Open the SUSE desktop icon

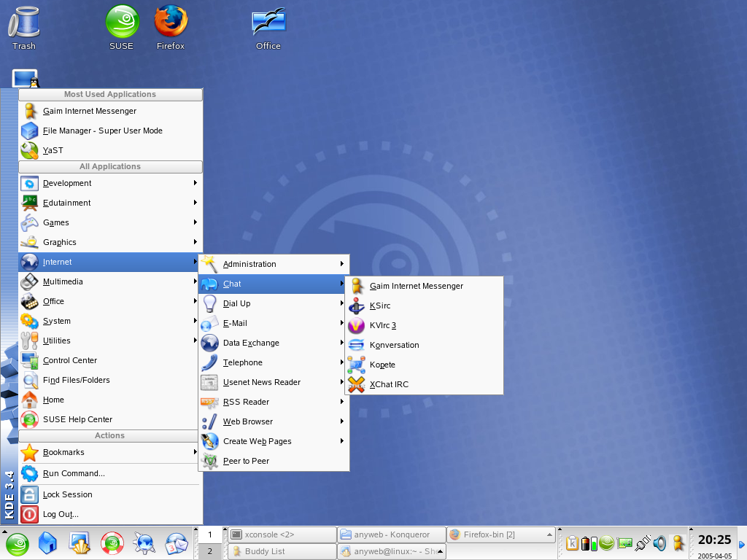(122, 28)
